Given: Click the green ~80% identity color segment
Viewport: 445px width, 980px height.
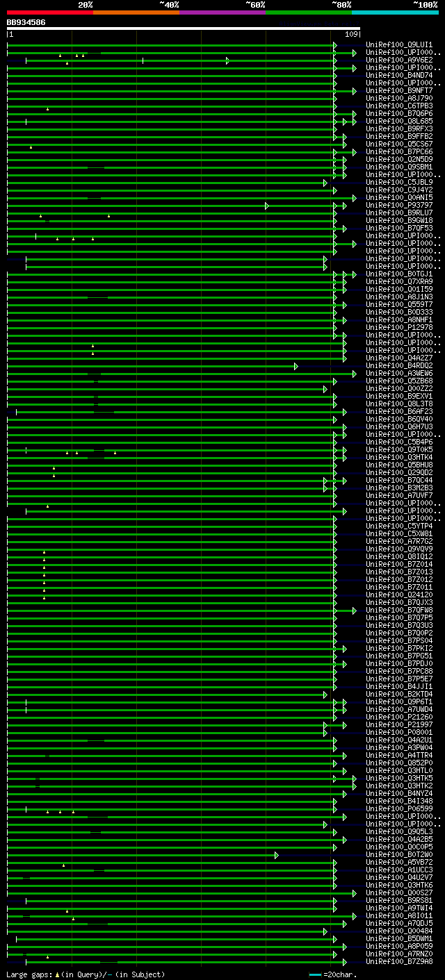Looking at the screenshot, I should 308,12.
